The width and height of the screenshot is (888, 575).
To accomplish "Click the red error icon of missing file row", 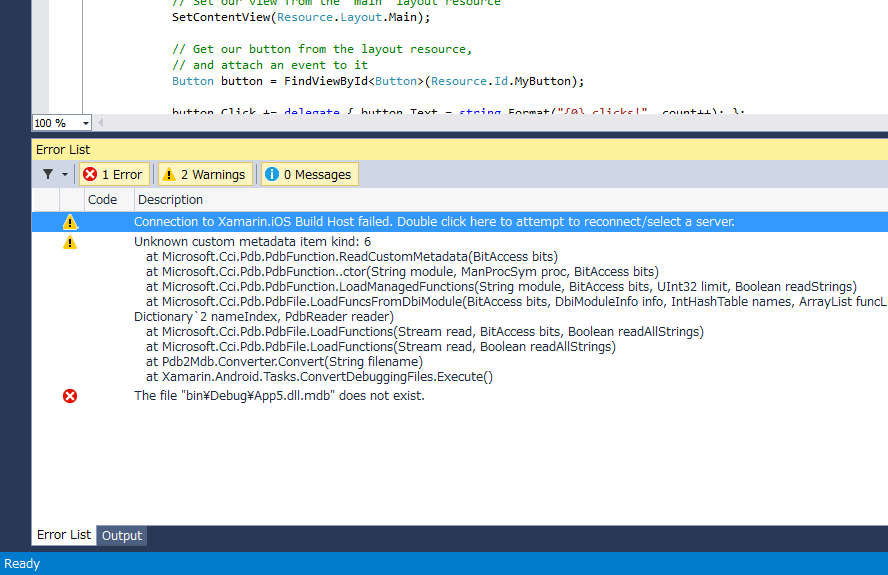I will 70,396.
